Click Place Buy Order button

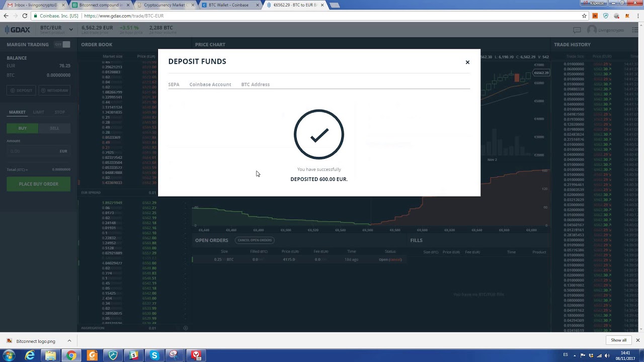39,184
